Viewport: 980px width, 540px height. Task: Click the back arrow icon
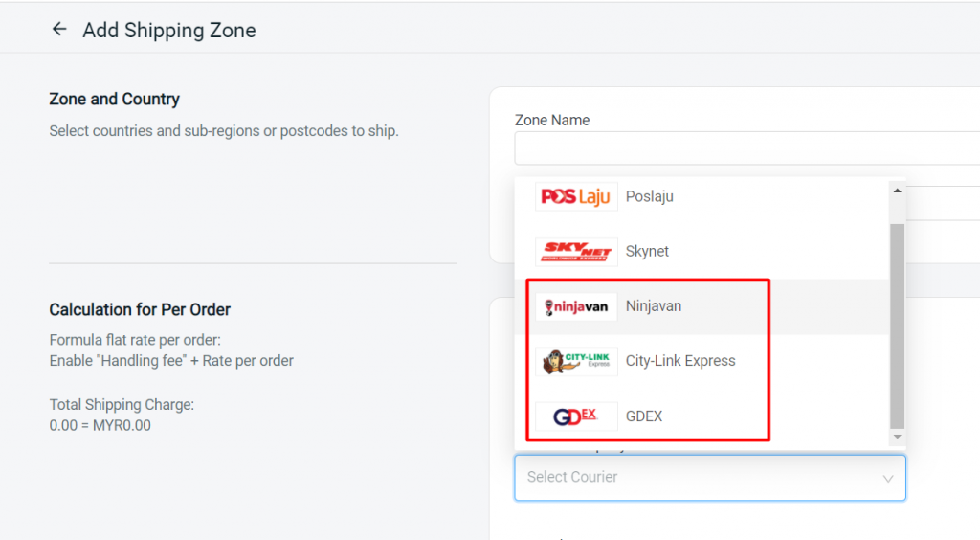(x=59, y=30)
